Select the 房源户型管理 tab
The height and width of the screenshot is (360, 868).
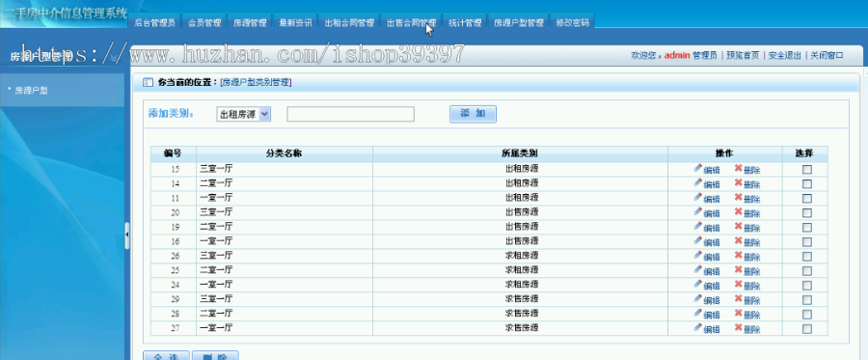pos(518,23)
